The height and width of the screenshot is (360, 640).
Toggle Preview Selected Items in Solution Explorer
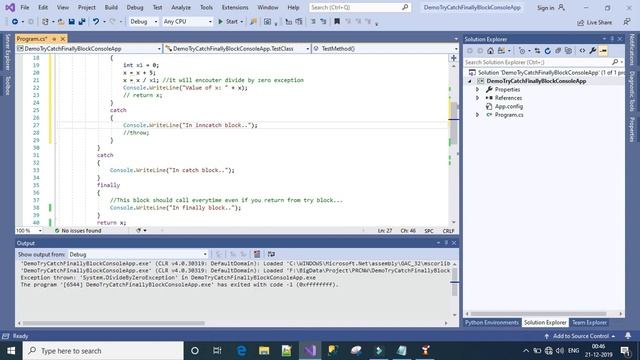603,51
